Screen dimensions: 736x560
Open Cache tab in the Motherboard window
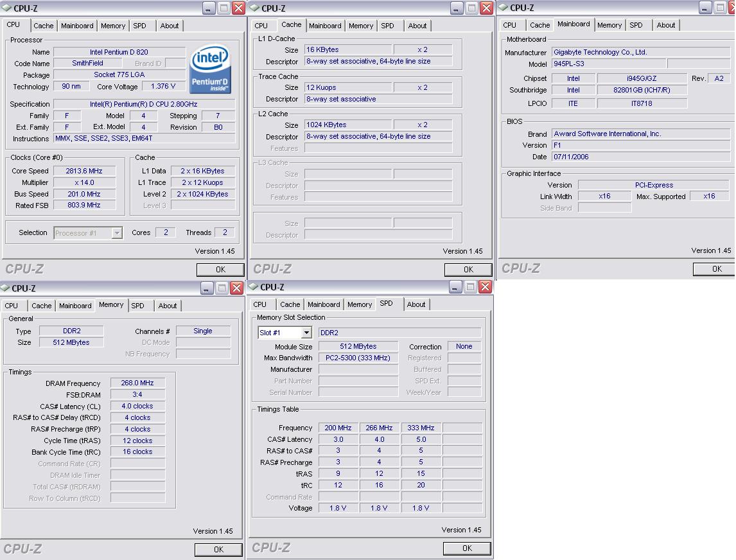pos(539,25)
